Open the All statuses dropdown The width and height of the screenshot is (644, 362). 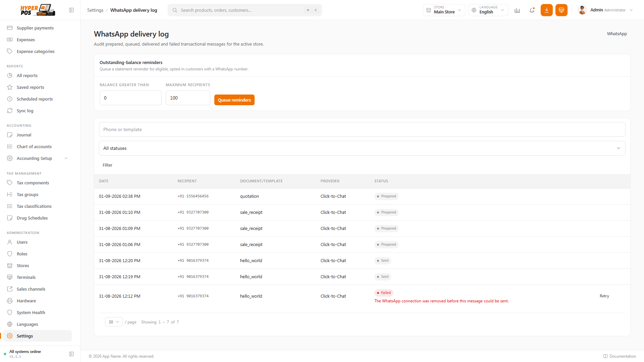pyautogui.click(x=362, y=148)
